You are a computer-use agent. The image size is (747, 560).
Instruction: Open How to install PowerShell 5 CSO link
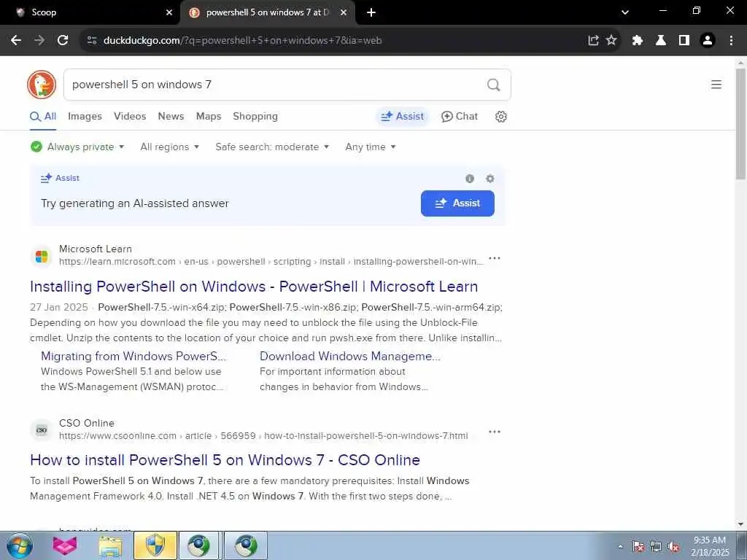pos(225,460)
